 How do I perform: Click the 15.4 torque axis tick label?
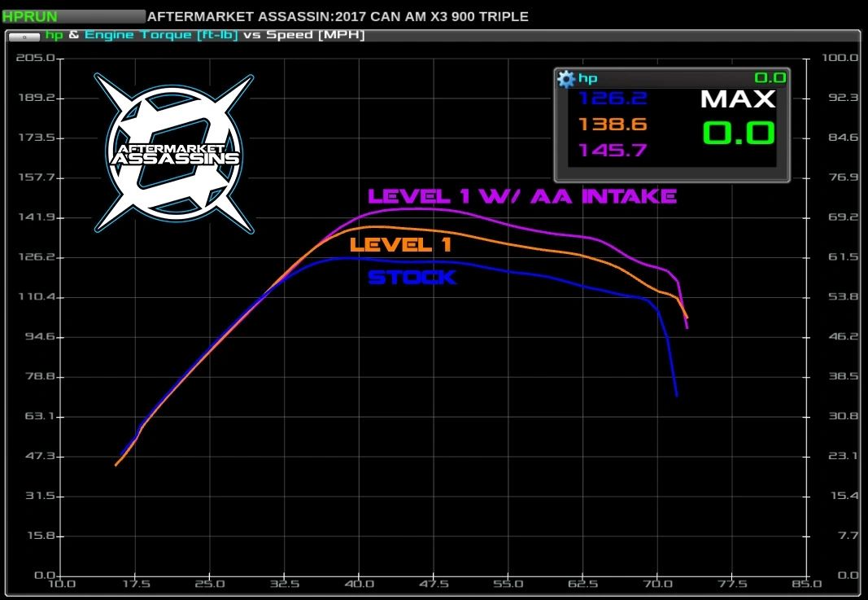(844, 495)
